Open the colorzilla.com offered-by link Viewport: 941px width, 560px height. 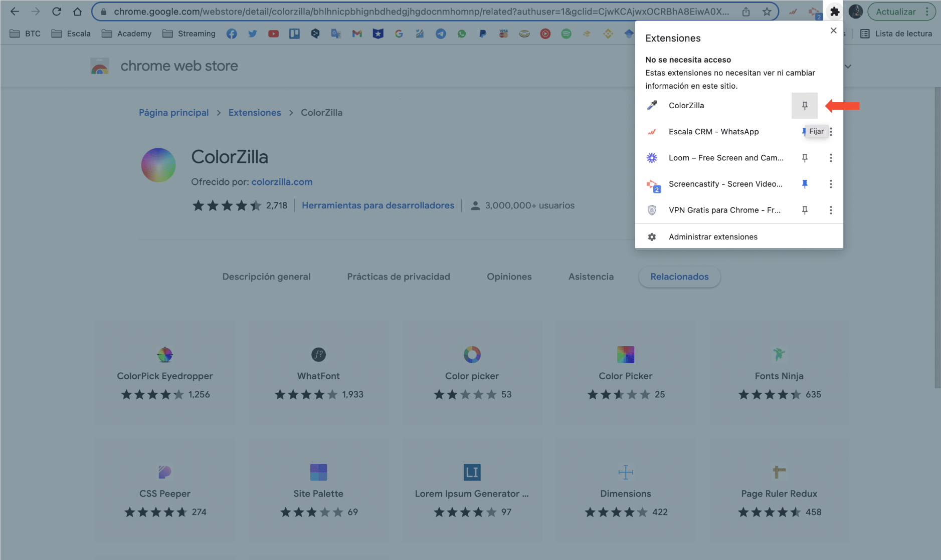(282, 182)
